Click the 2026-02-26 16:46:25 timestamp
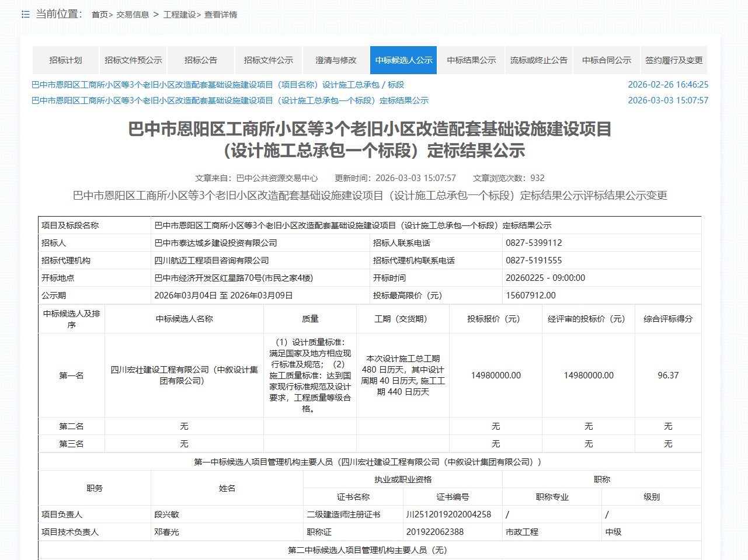Screen dimensions: 748x560 (x=668, y=85)
